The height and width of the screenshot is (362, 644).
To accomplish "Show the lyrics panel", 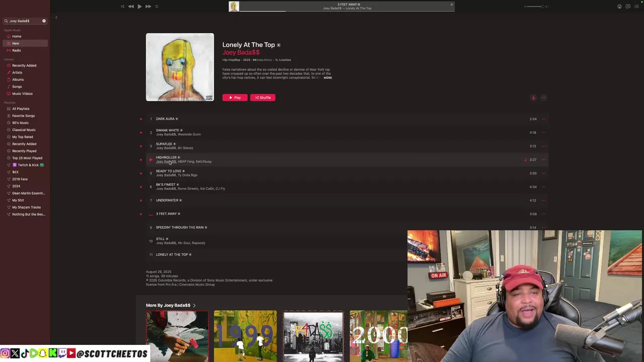I will pyautogui.click(x=628, y=7).
